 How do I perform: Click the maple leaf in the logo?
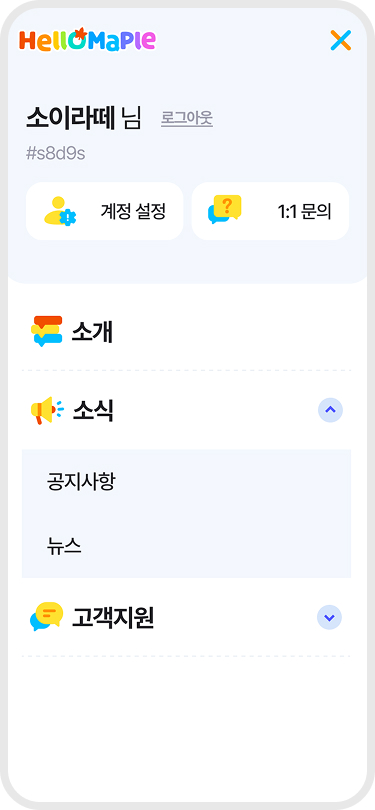click(x=80, y=34)
